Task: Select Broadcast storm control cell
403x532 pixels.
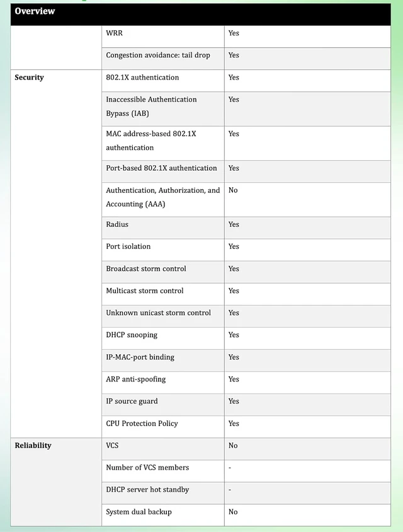Action: point(163,272)
